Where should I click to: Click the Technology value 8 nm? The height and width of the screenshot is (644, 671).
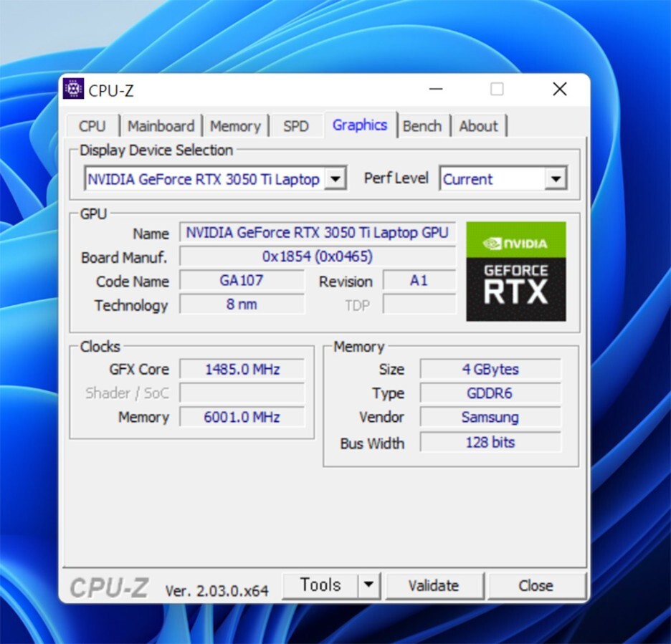point(242,304)
